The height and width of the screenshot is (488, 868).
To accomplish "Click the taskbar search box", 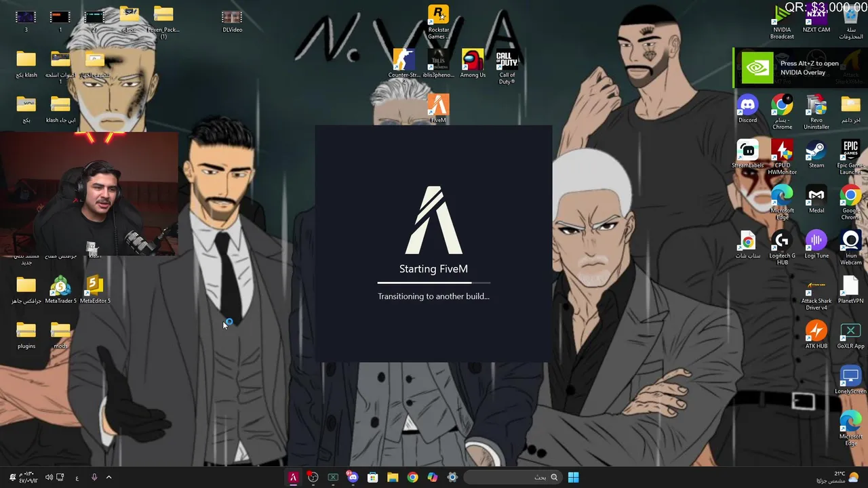I will 512,477.
